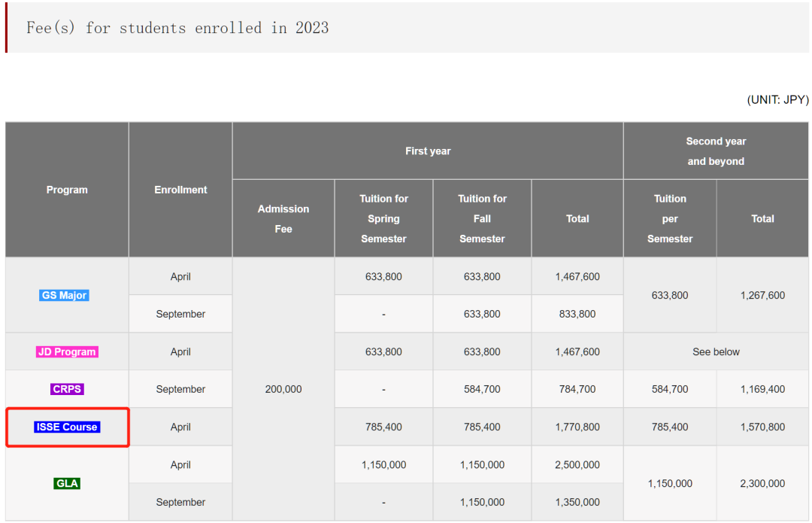Click the Tuition per Semester header
Image resolution: width=812 pixels, height=523 pixels.
tap(670, 219)
